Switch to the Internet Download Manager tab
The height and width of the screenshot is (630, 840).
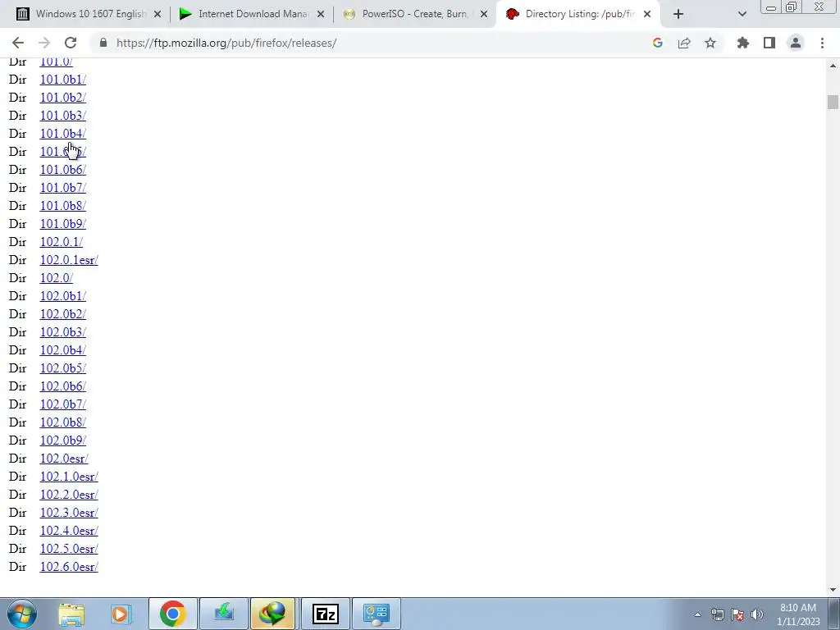pos(252,14)
